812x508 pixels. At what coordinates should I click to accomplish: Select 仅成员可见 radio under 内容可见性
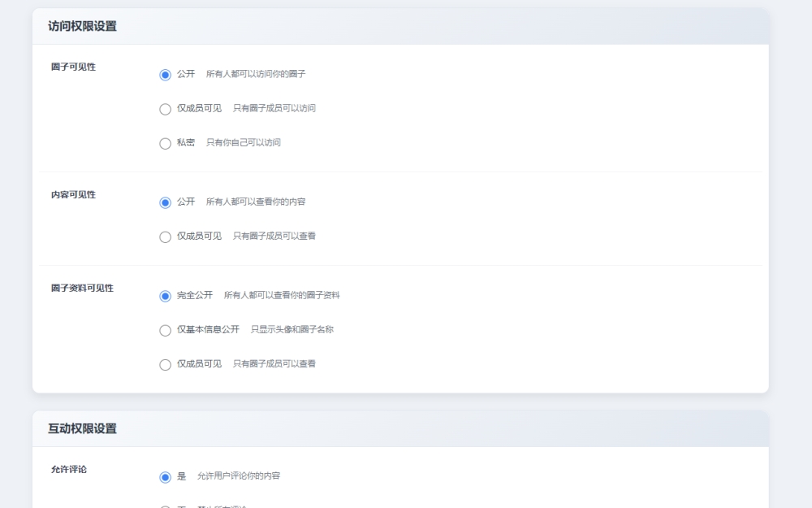[166, 237]
